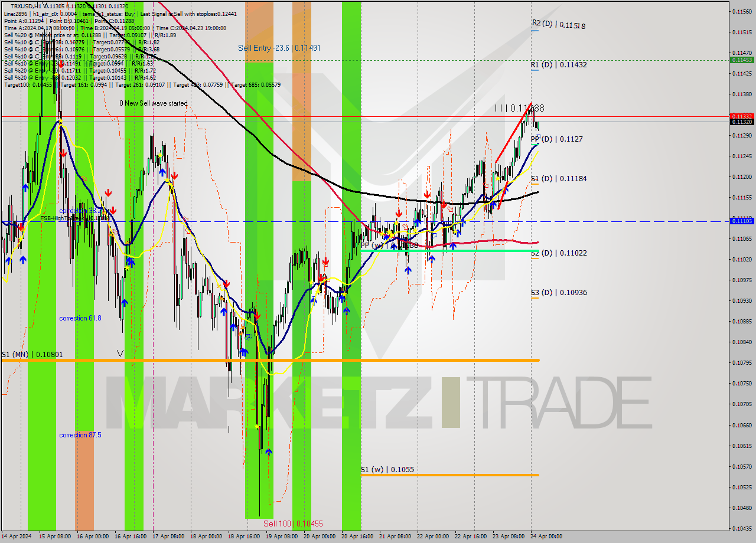This screenshot has width=756, height=543.
Task: Click the '19 Apr 08:00' time axis label
Action: pos(282,537)
